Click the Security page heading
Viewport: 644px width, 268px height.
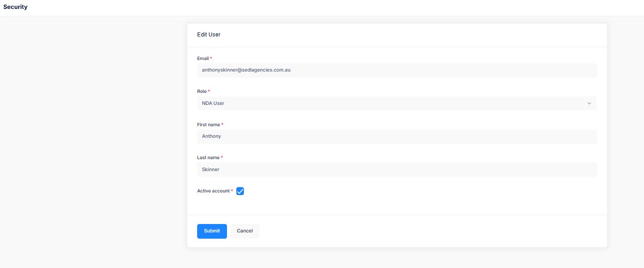(x=16, y=7)
